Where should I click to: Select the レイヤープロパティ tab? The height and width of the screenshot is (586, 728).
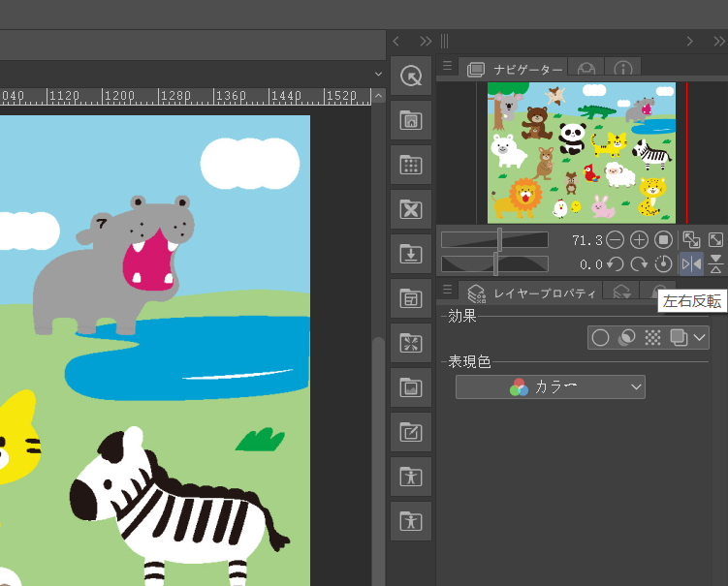530,293
